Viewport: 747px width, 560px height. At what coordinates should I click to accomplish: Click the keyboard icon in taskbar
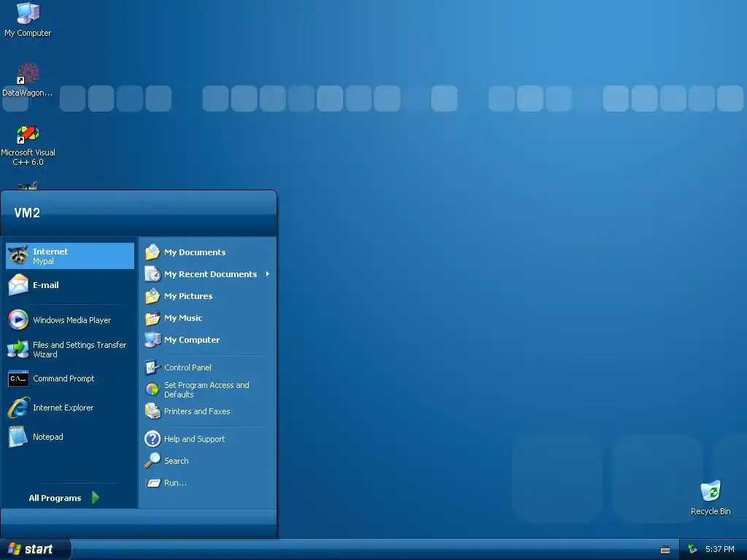665,550
